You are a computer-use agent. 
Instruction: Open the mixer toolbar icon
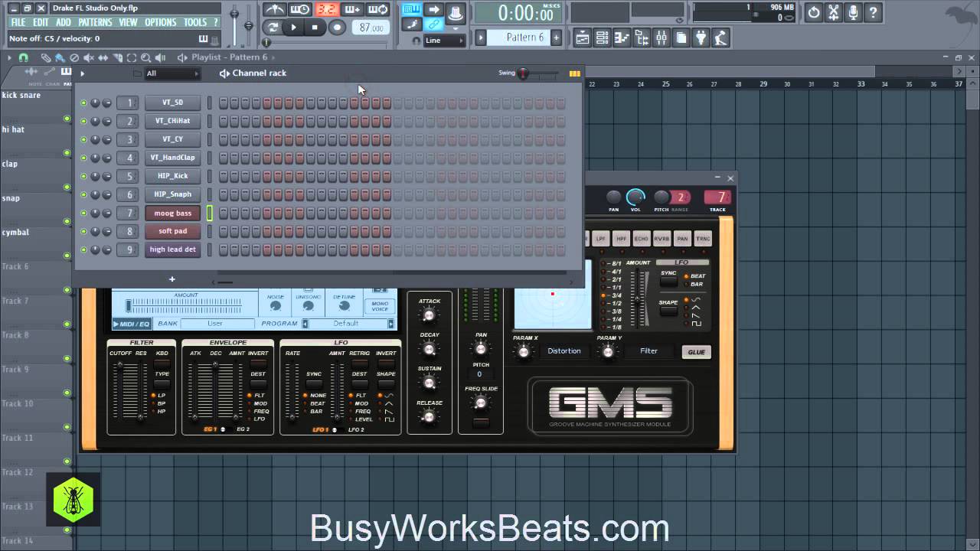coord(661,37)
